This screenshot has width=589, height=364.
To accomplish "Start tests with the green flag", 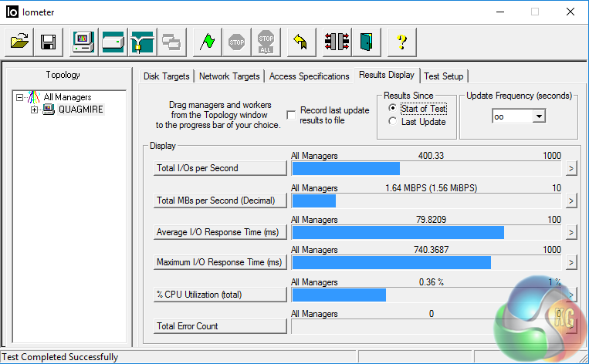I will [208, 42].
